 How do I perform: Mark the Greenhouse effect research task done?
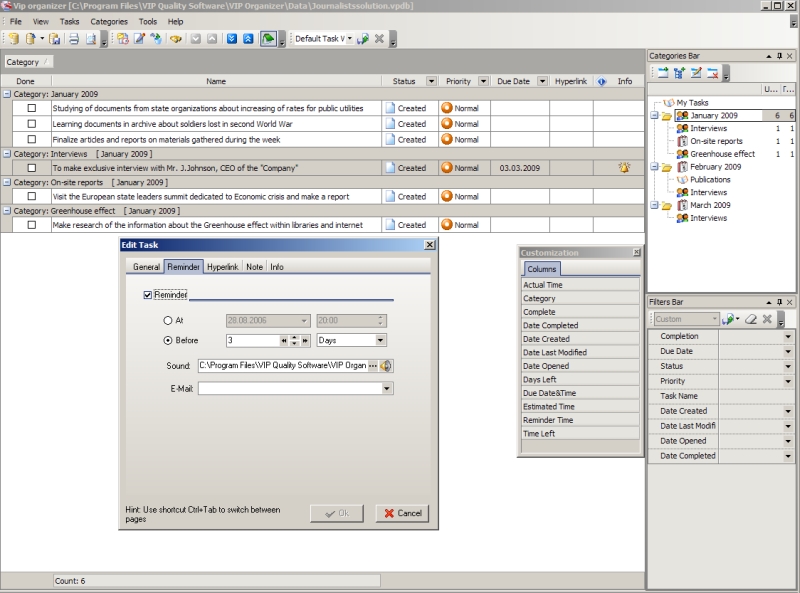click(32, 225)
